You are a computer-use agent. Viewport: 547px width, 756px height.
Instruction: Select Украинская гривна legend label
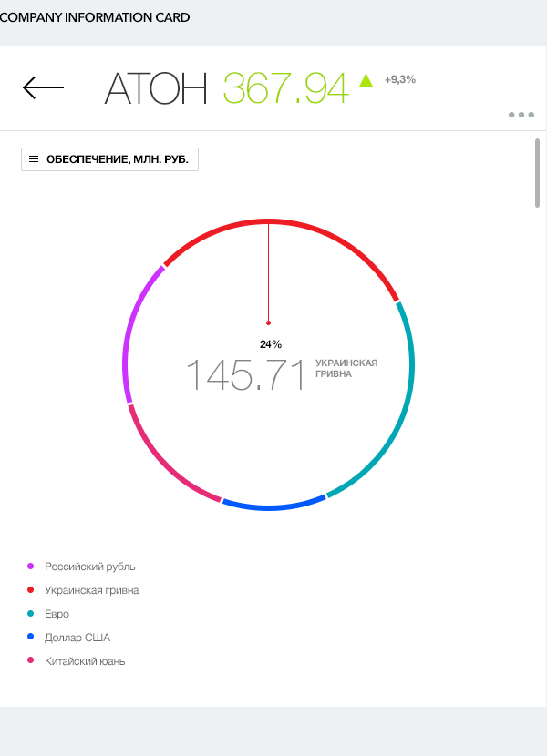pos(92,590)
